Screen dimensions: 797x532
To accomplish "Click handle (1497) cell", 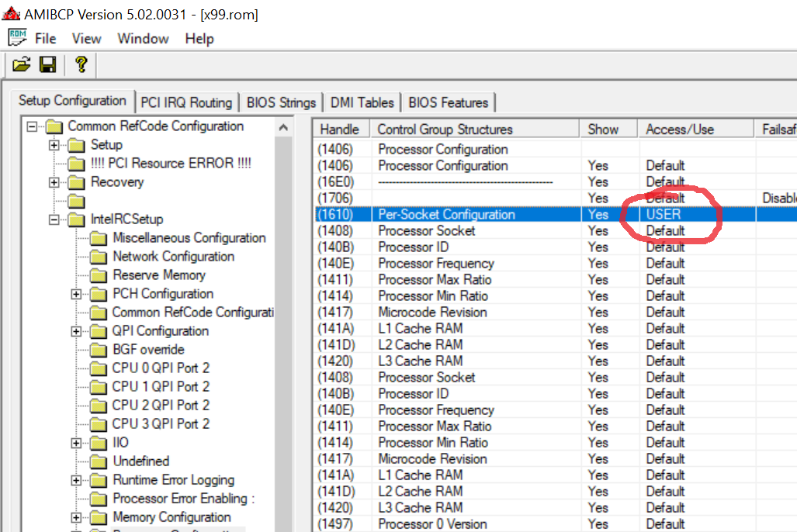I will [x=335, y=524].
